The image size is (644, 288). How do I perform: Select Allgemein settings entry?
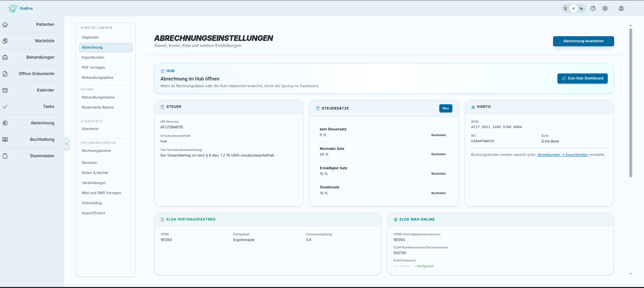(106, 37)
